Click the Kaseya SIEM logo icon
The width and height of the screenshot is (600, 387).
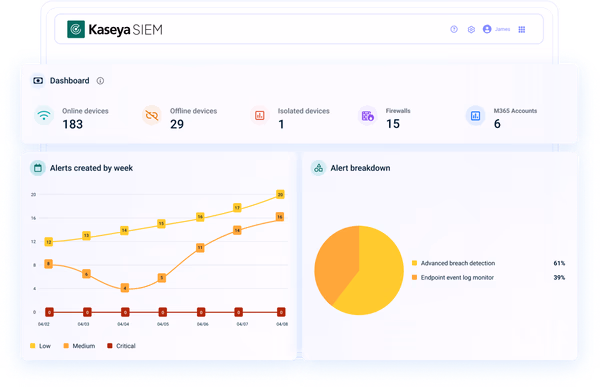(x=76, y=29)
